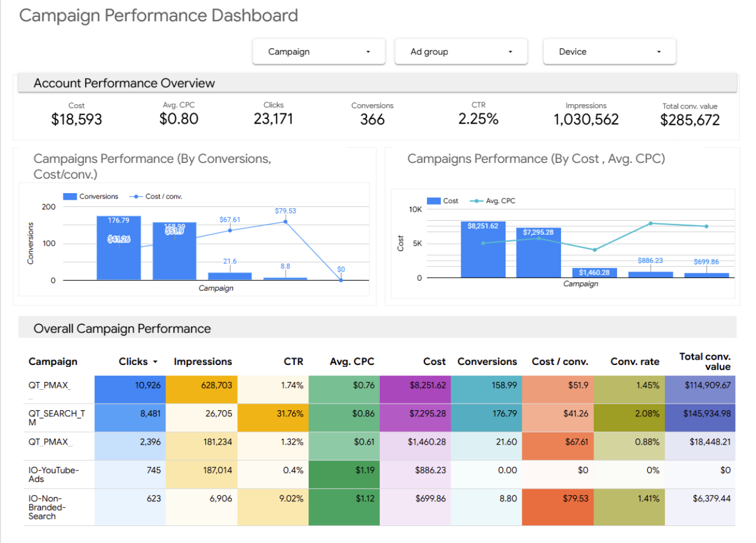
Task: Click the Cost / conv. legend marker
Action: pos(136,197)
